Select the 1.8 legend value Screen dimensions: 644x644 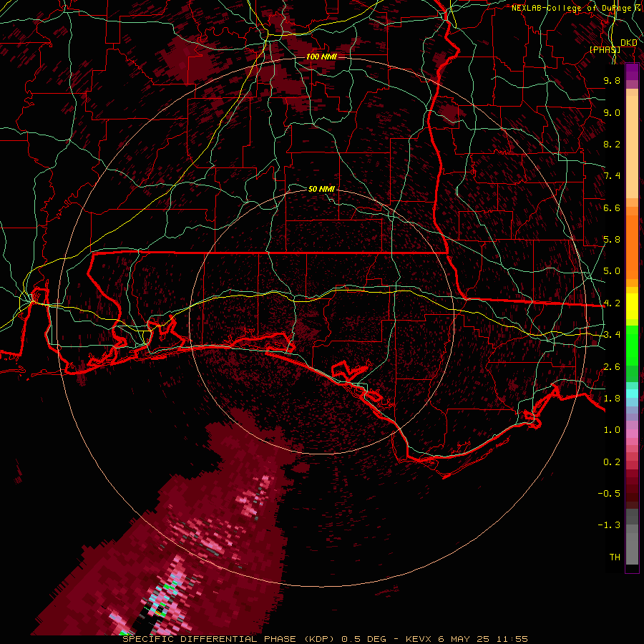point(612,399)
